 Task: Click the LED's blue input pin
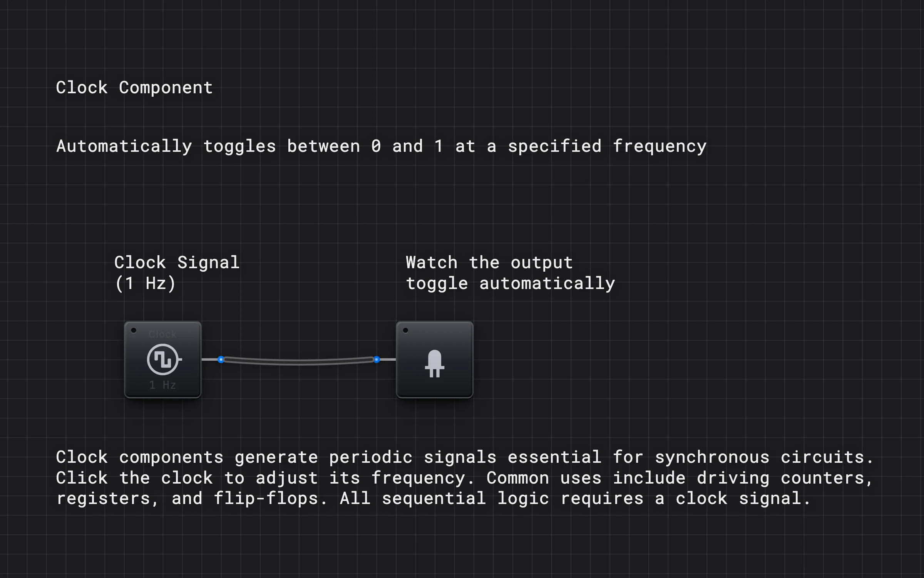(377, 360)
